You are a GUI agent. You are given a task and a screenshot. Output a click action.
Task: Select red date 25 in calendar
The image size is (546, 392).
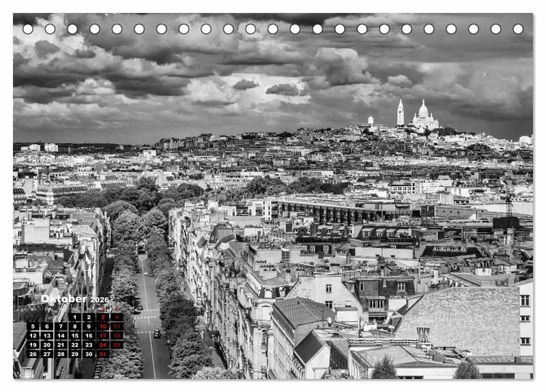(x=117, y=345)
